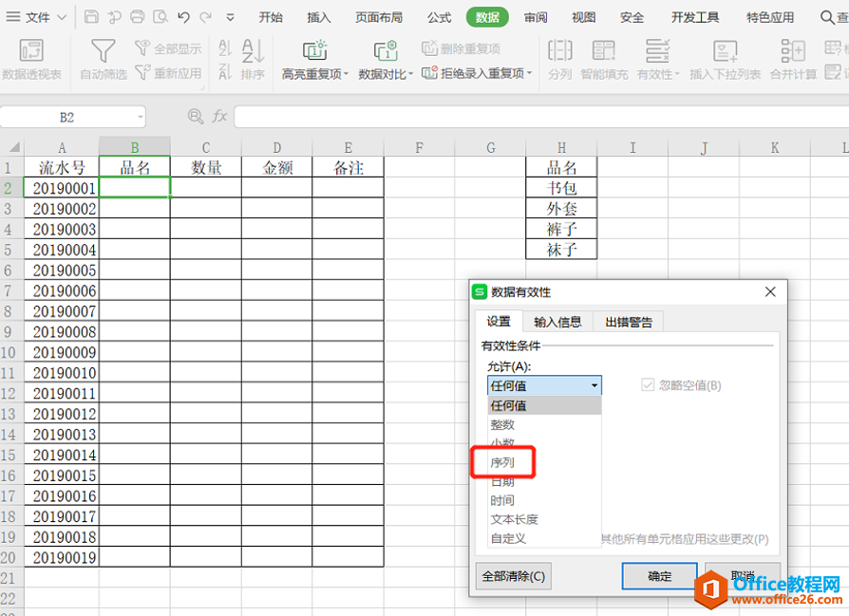Click the 排序 sort icon
The height and width of the screenshot is (616, 849).
tap(253, 51)
